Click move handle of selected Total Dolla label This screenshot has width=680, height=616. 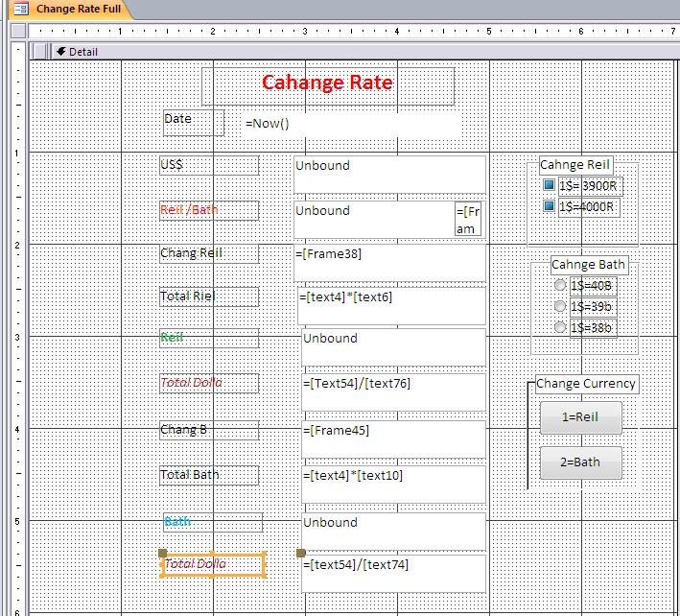[x=163, y=553]
